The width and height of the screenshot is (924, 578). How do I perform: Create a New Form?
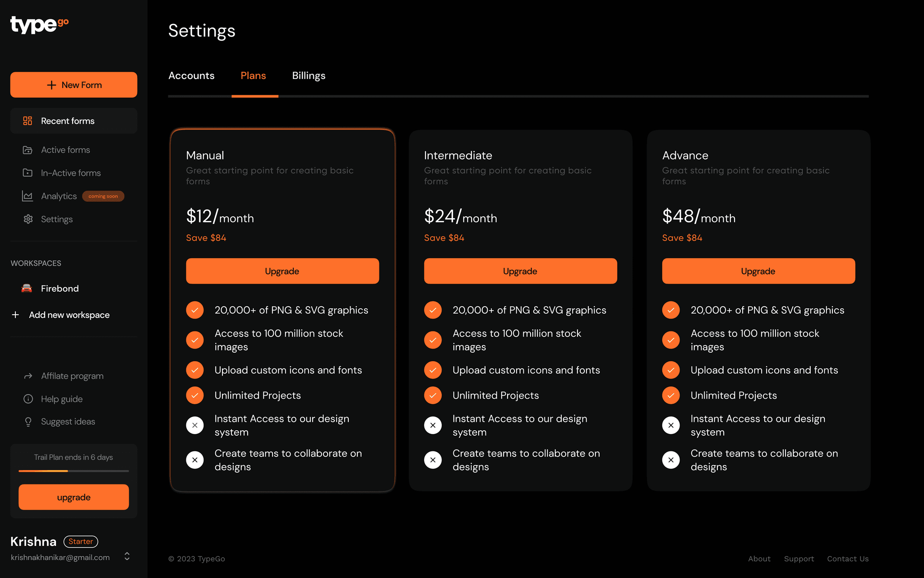[74, 85]
